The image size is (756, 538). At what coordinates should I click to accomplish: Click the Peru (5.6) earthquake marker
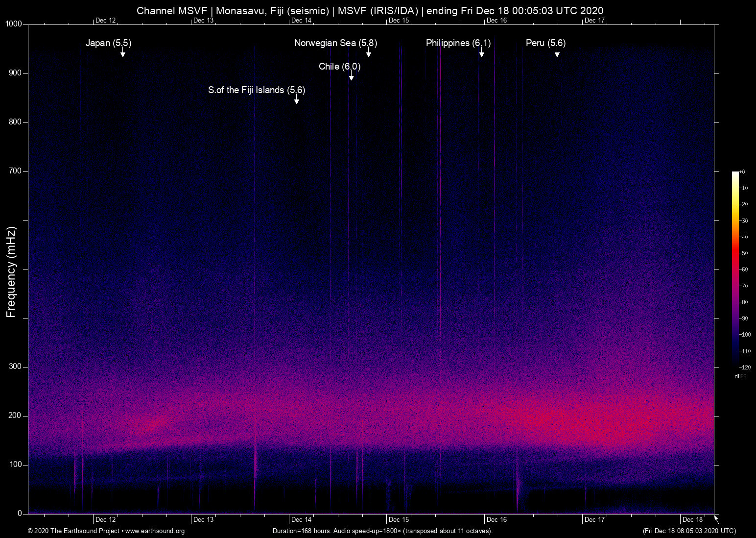pos(557,54)
